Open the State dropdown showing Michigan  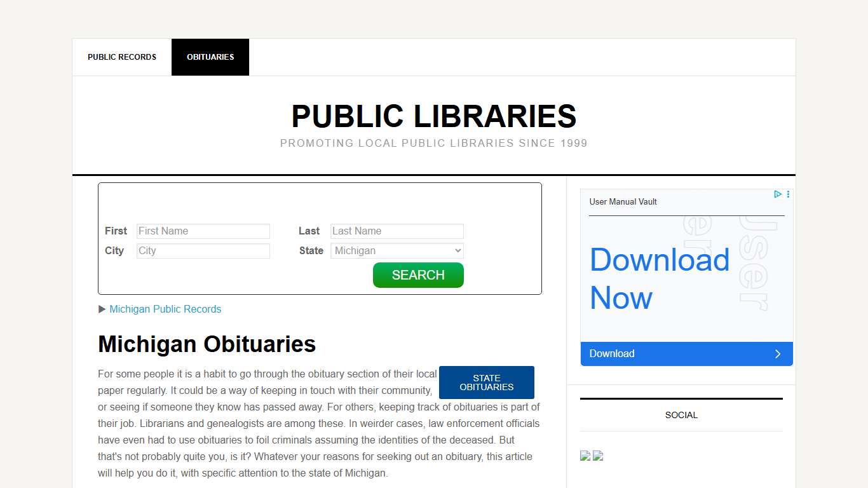point(397,251)
